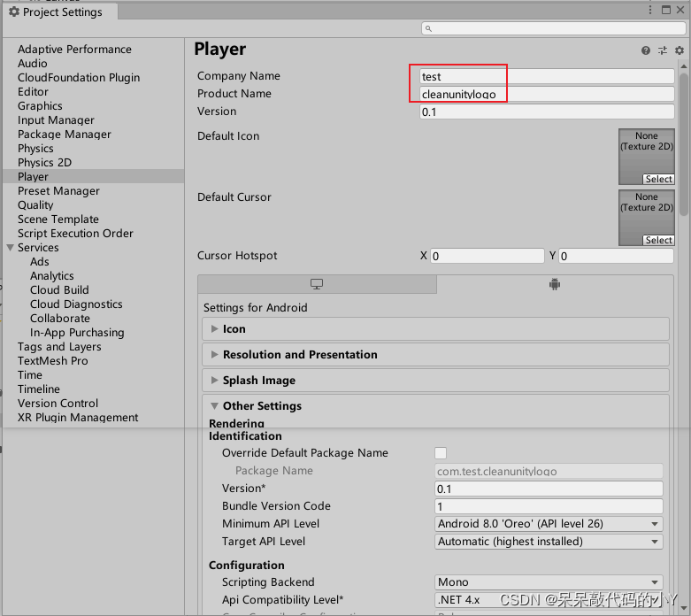Open Preset Manager settings
The width and height of the screenshot is (691, 616).
pyautogui.click(x=58, y=191)
